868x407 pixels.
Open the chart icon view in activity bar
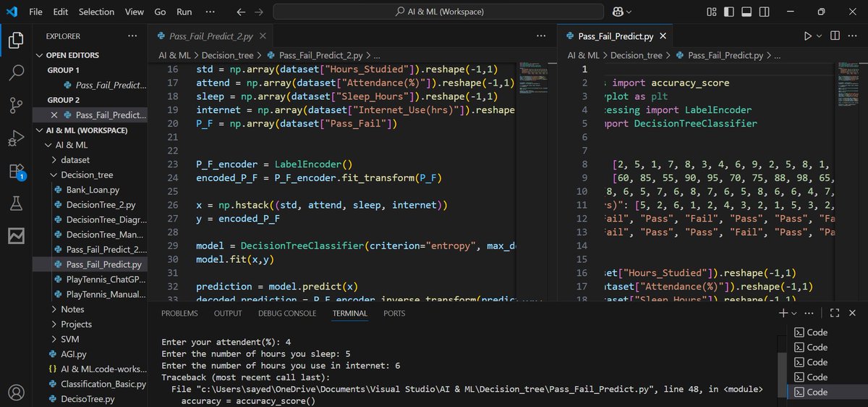pyautogui.click(x=16, y=235)
